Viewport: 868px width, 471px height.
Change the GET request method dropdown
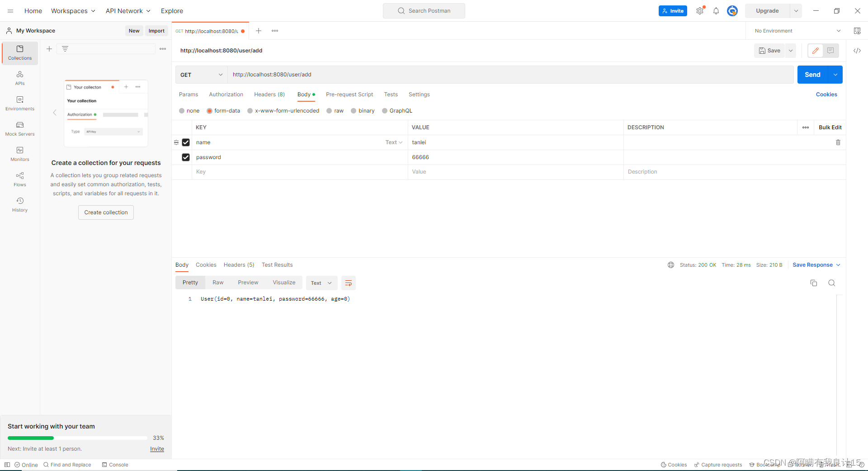202,75
